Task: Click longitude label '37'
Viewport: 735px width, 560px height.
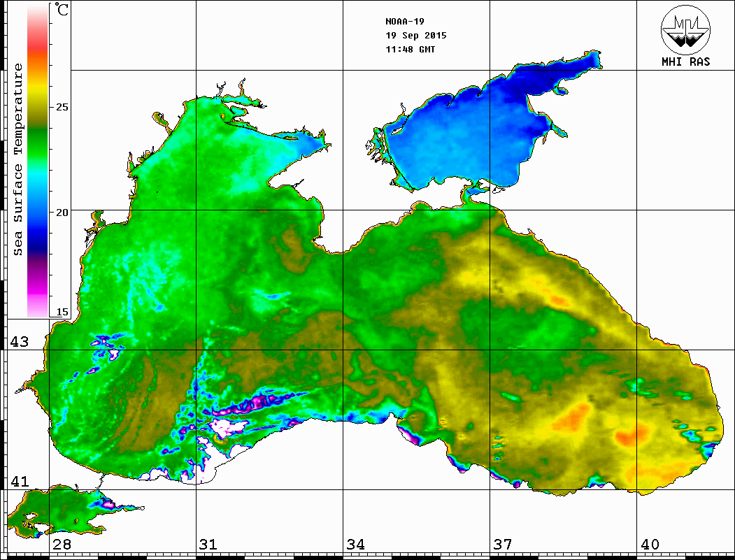Action: tap(503, 544)
